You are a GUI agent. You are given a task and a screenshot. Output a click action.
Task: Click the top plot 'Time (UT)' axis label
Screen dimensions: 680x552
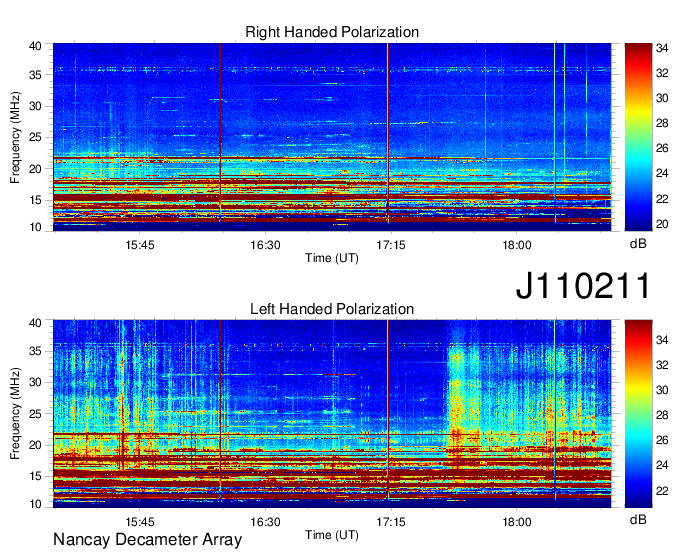pos(332,258)
